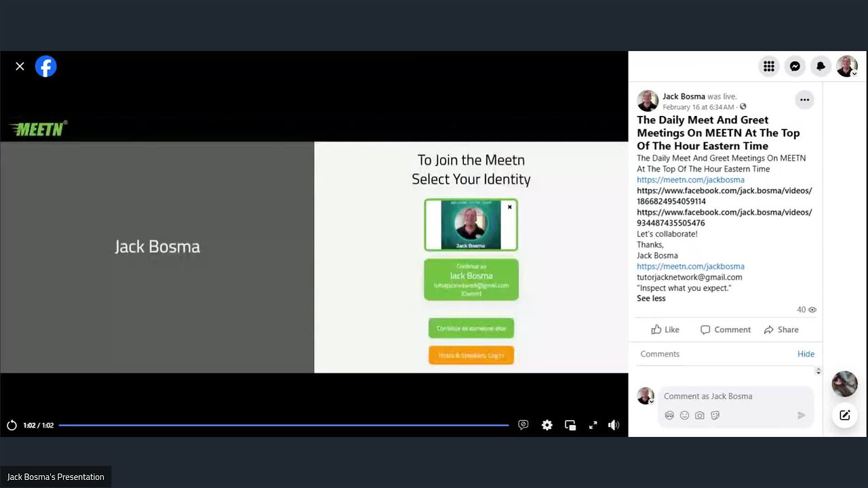
Task: Dismiss the identity card with its small x
Action: pos(510,207)
